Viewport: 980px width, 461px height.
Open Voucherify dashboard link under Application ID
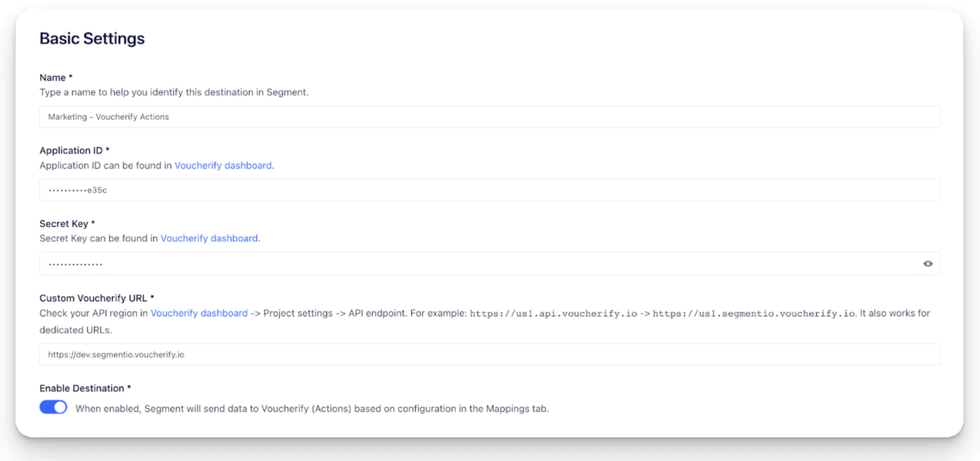[223, 165]
